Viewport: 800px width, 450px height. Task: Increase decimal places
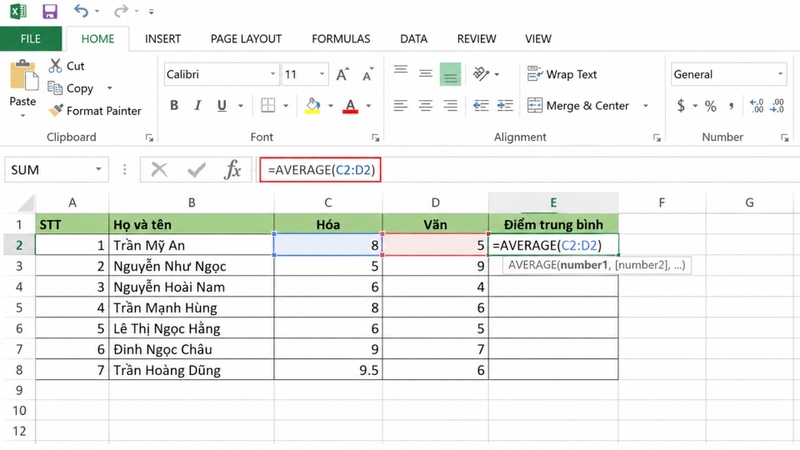coord(757,106)
